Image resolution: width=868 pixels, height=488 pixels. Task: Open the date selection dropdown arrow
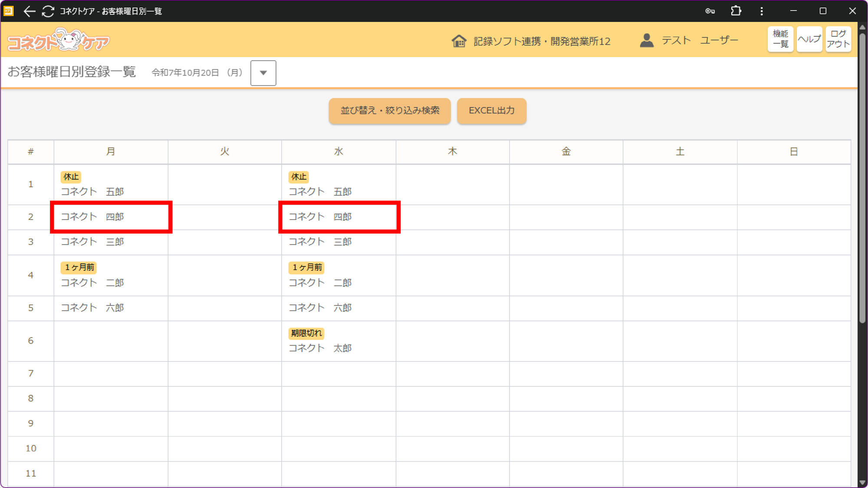click(x=263, y=73)
